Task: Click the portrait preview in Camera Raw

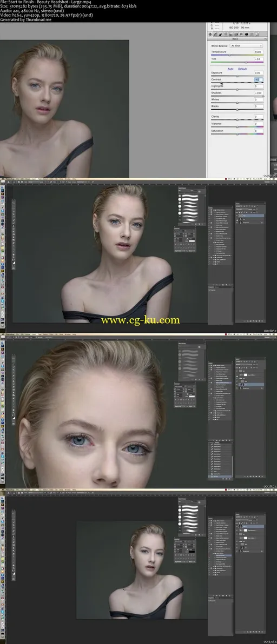Action: [x=64, y=109]
